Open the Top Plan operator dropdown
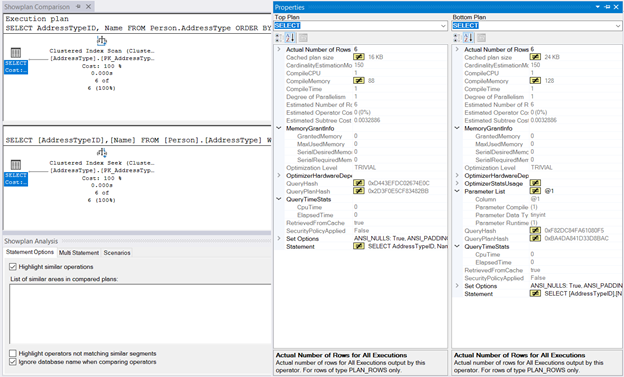 443,26
